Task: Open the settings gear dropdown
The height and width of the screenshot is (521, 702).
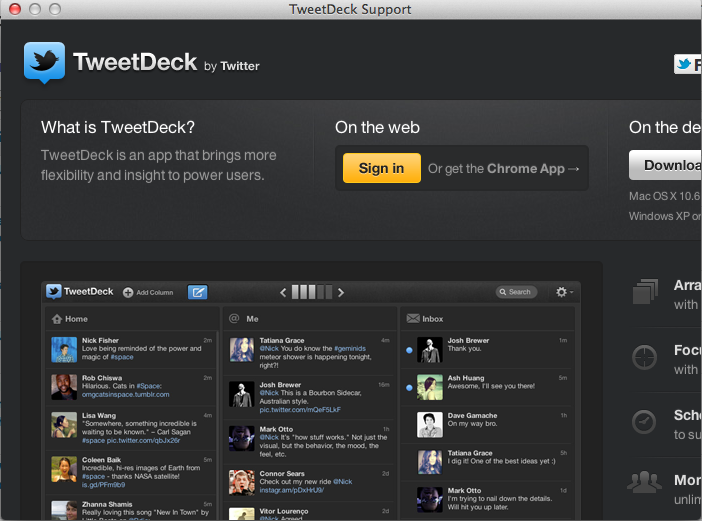Action: [564, 292]
